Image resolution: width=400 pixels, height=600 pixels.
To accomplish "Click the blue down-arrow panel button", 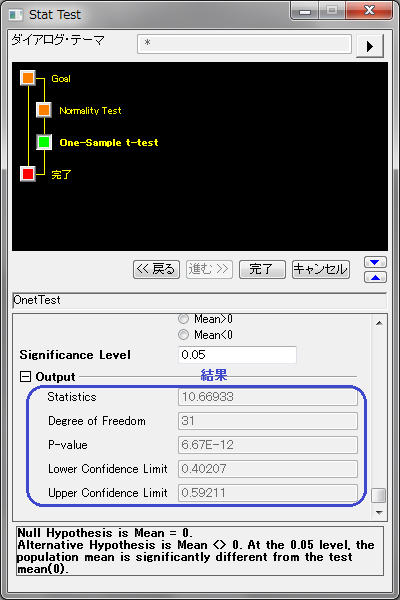I will (375, 262).
